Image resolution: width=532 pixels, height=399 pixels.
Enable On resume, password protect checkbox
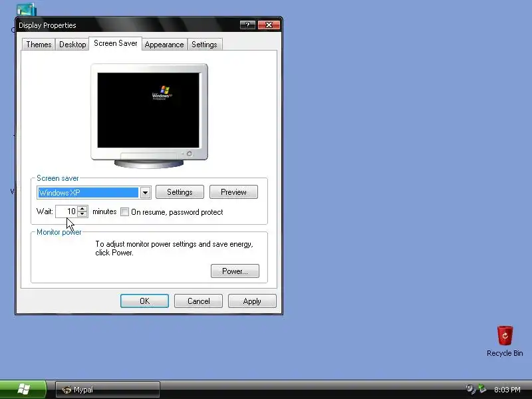tap(125, 212)
